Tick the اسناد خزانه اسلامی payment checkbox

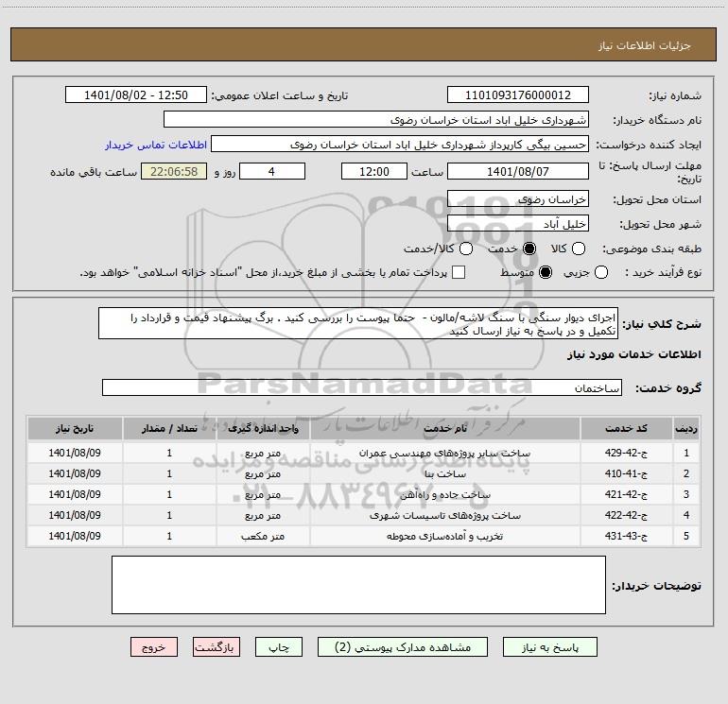point(459,272)
